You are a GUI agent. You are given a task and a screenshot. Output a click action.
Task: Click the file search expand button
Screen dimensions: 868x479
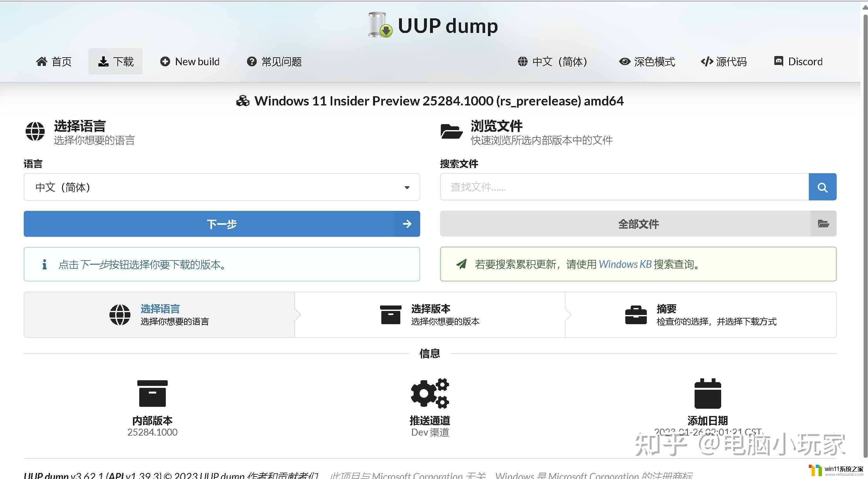click(x=822, y=224)
